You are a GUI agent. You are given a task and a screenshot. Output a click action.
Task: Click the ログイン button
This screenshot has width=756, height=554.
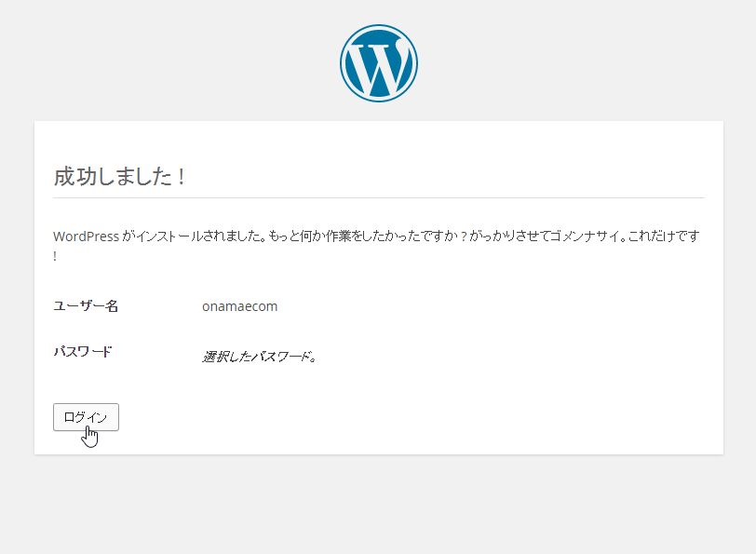86,417
